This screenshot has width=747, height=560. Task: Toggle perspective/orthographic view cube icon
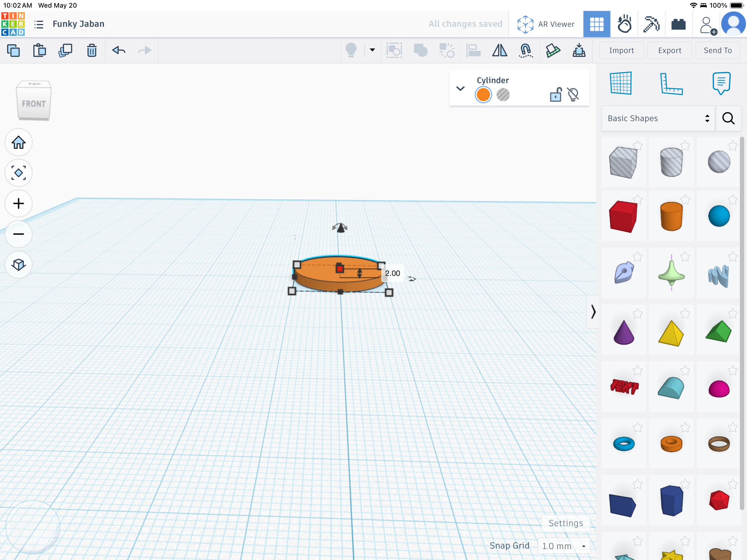(x=19, y=265)
